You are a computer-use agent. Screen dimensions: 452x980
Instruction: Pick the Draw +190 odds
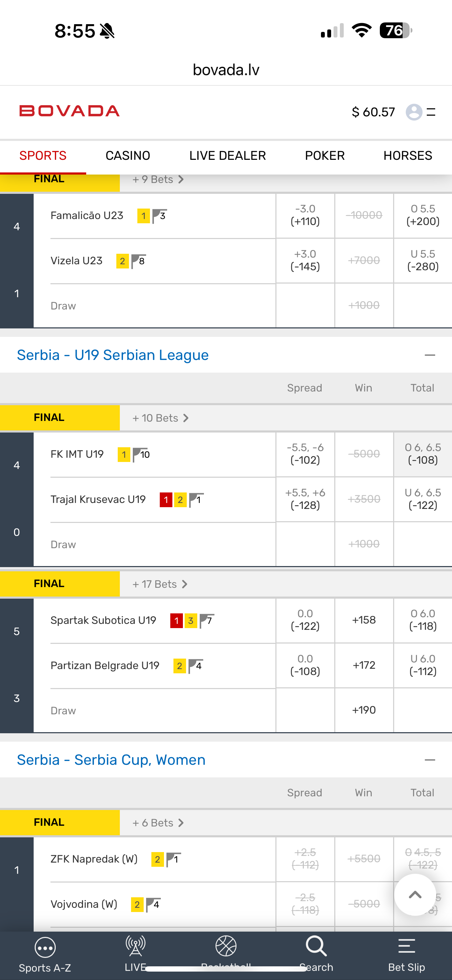364,710
